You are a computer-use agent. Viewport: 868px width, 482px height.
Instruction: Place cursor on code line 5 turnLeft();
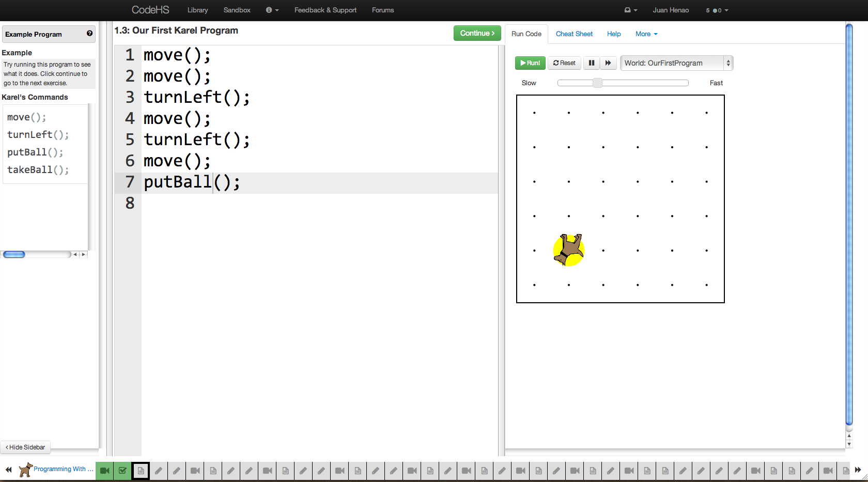[196, 139]
